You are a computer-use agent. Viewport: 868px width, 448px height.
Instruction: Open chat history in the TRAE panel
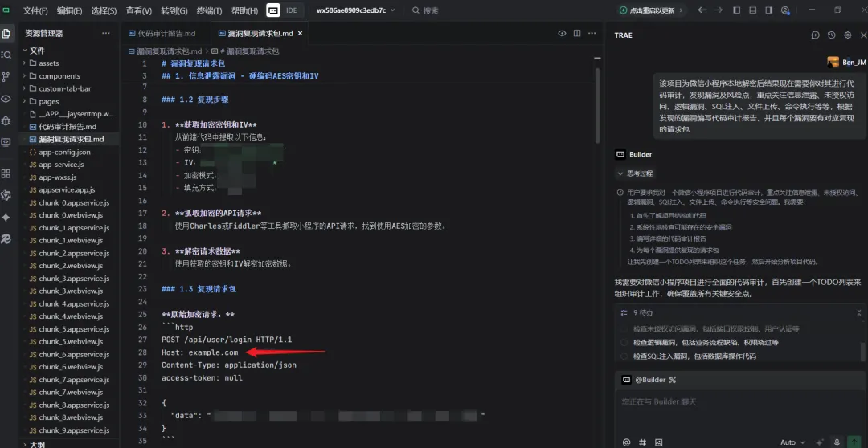click(x=832, y=35)
